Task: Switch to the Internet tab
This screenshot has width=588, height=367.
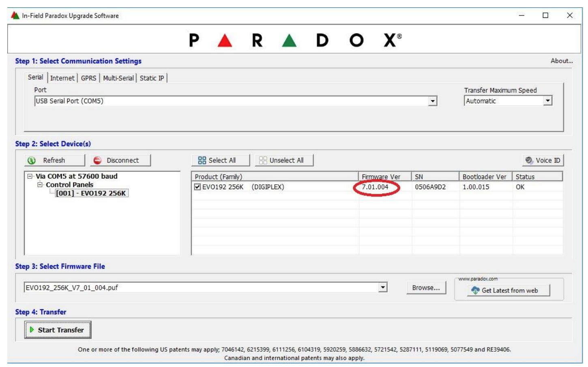Action: 62,78
